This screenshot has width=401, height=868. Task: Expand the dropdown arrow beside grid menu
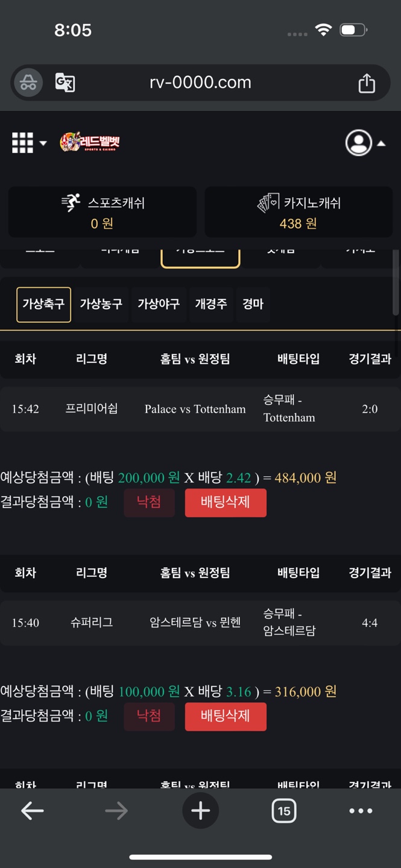click(x=43, y=143)
